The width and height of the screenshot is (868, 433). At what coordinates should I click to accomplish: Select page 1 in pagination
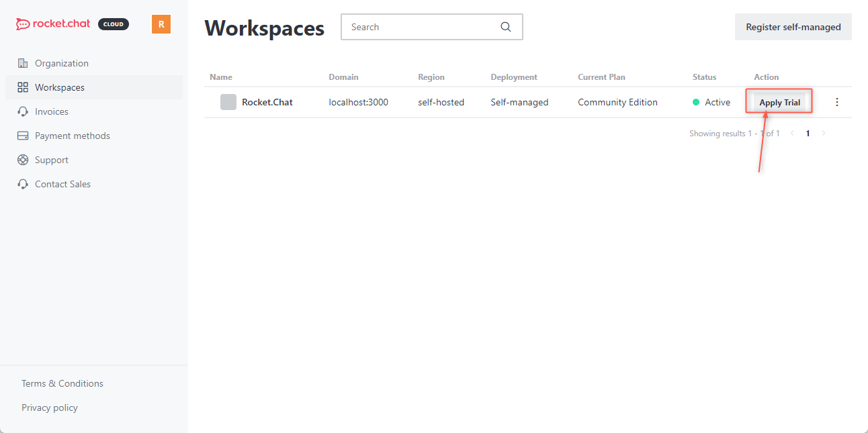(808, 134)
